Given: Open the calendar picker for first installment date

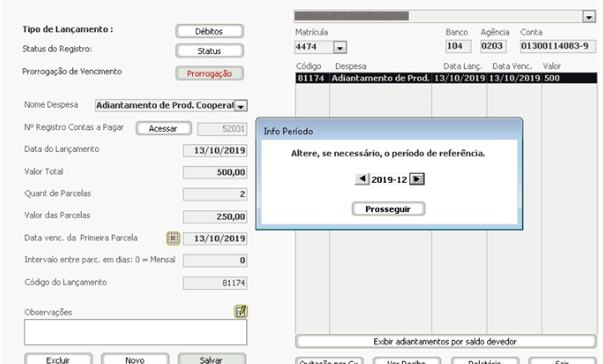Looking at the screenshot, I should point(173,239).
